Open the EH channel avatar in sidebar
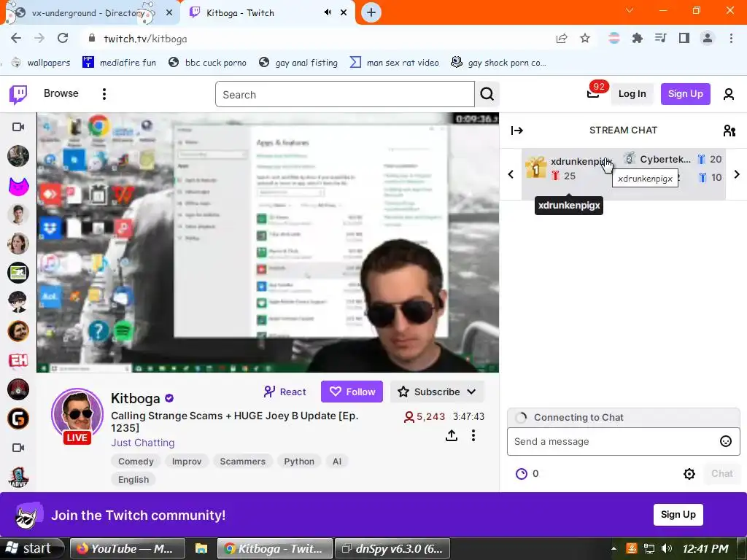 point(18,360)
